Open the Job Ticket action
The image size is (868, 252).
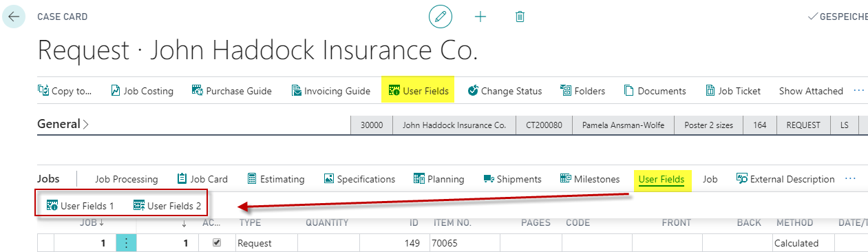[733, 91]
